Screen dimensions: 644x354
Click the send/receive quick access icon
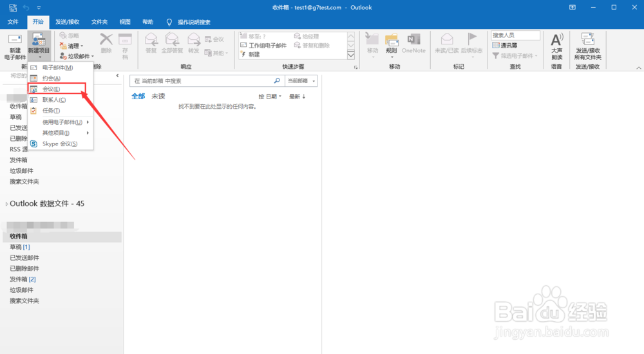click(13, 7)
